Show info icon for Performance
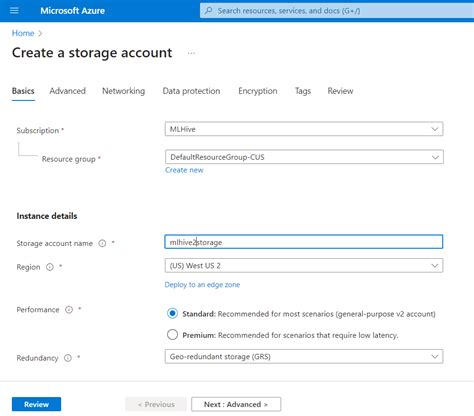 (69, 310)
